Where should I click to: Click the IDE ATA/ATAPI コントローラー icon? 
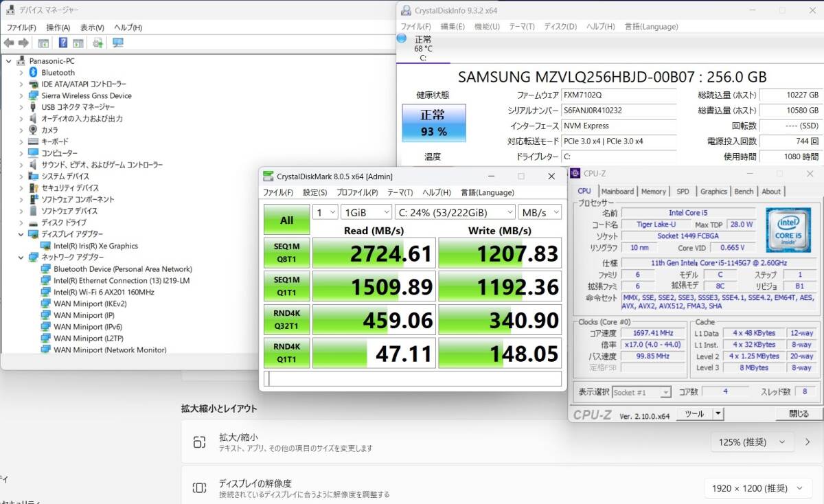33,84
